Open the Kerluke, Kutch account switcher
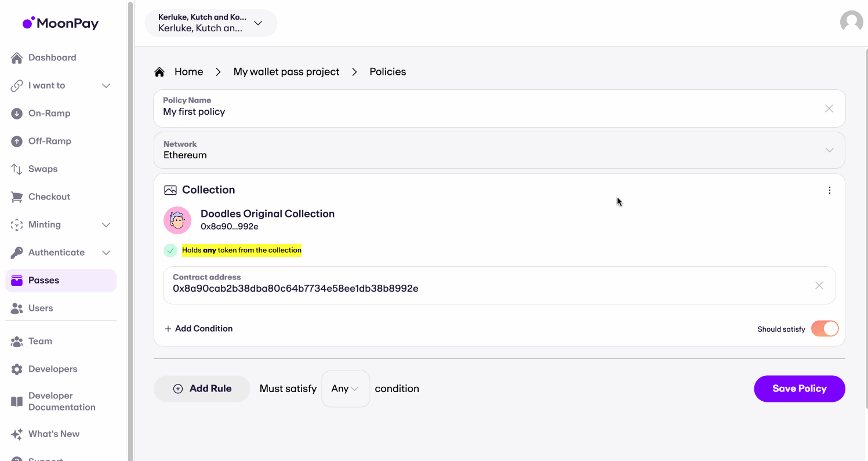 [210, 23]
